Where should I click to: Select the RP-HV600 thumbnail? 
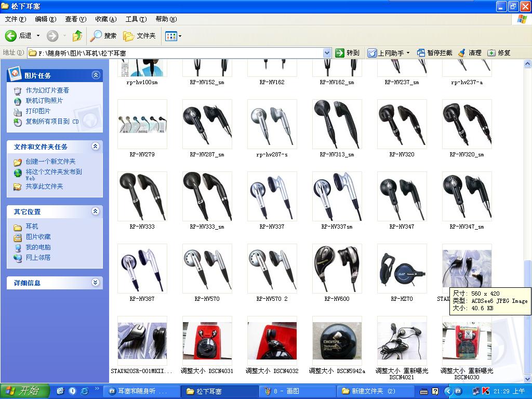pos(337,269)
